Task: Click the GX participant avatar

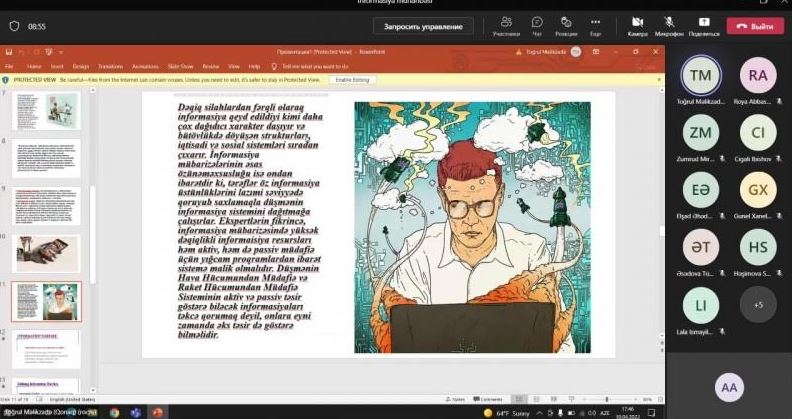Action: pos(758,190)
